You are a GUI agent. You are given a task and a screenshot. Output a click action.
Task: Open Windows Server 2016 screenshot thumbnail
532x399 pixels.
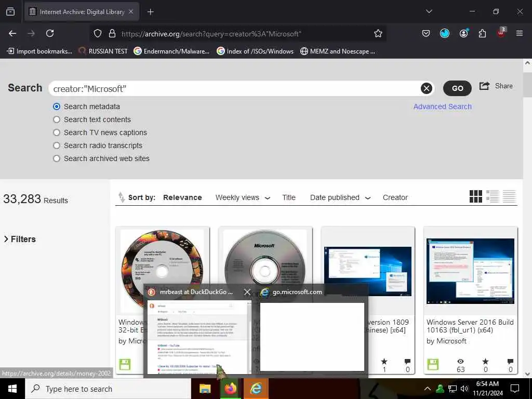[x=470, y=271]
